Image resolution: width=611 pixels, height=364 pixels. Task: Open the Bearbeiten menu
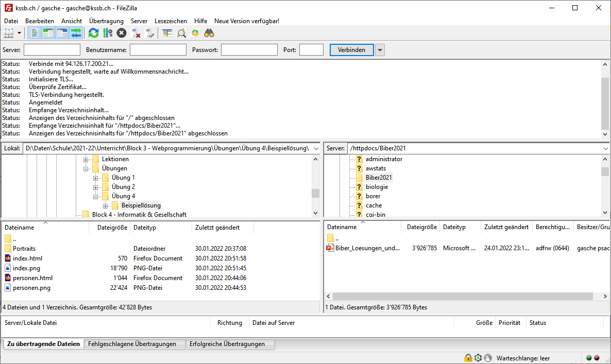pyautogui.click(x=39, y=21)
